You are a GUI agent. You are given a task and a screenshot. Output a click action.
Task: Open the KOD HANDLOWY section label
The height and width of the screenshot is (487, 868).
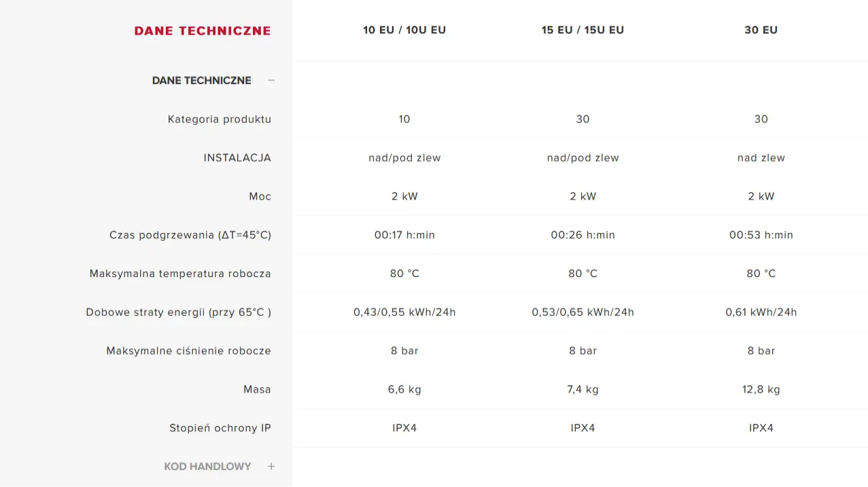pyautogui.click(x=208, y=467)
